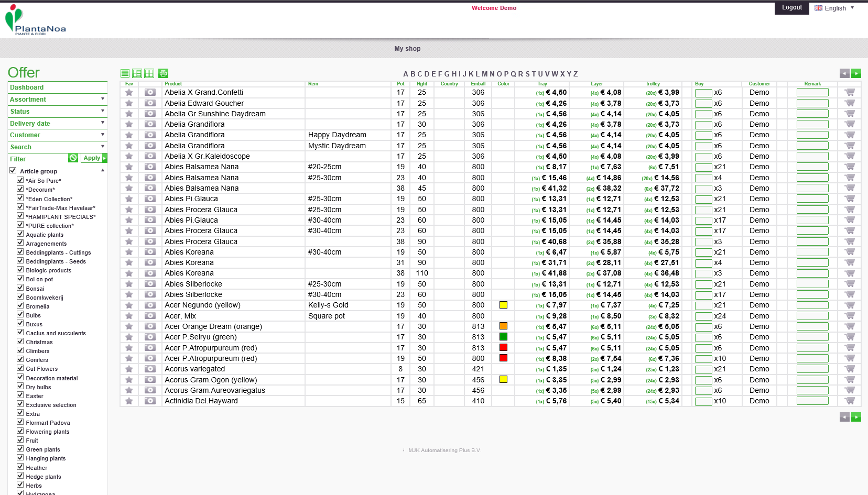The image size is (868, 495).
Task: Add Acer Orange Dream (orange) to cart
Action: point(850,326)
